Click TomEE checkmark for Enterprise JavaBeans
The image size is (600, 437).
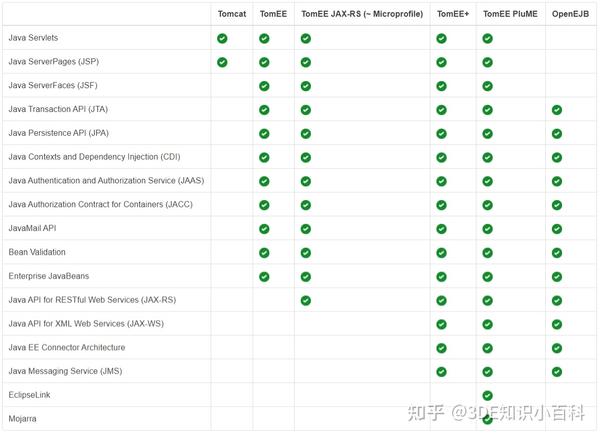pos(264,276)
